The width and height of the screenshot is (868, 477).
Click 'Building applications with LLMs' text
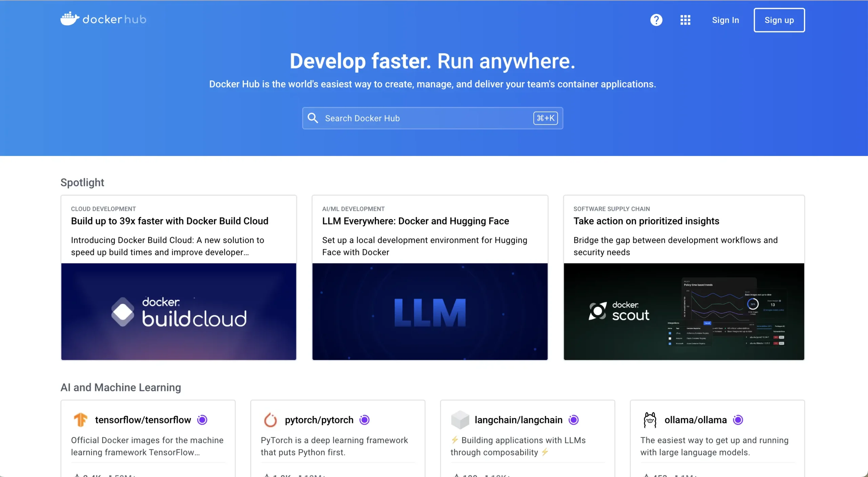(x=518, y=446)
